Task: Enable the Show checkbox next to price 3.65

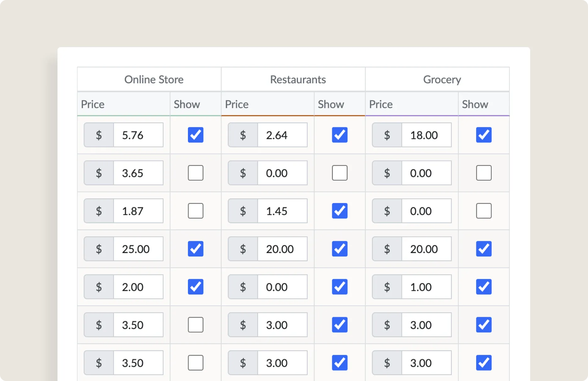Action: [x=195, y=173]
